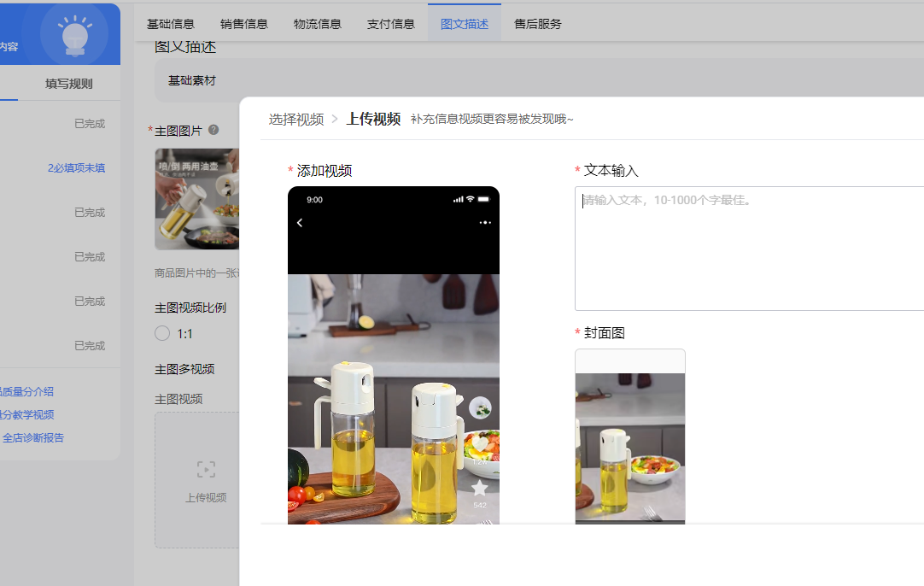Click the 选择视频 breadcrumb link
Image resolution: width=924 pixels, height=586 pixels.
pos(296,120)
